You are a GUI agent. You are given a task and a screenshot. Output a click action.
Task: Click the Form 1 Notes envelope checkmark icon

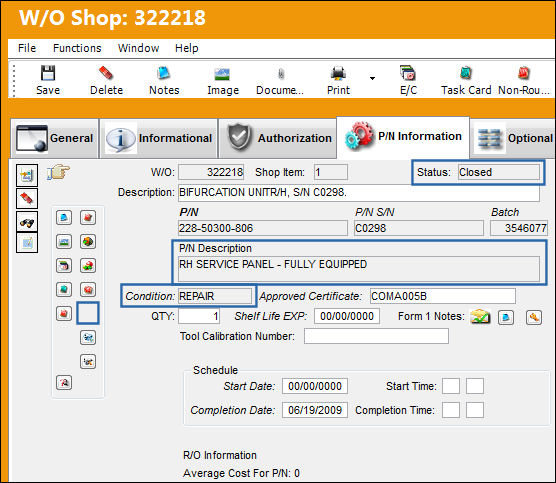(480, 317)
